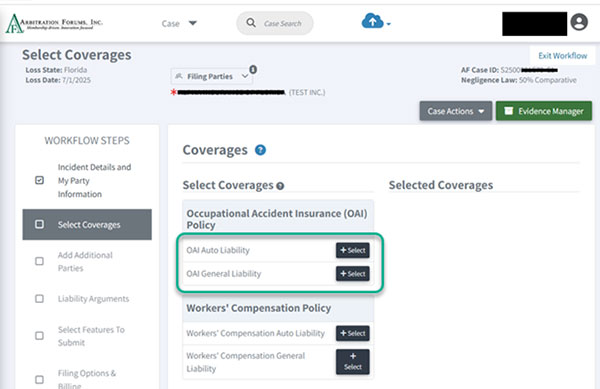Select Workers' Compensation General Liability coverage

[x=352, y=361]
